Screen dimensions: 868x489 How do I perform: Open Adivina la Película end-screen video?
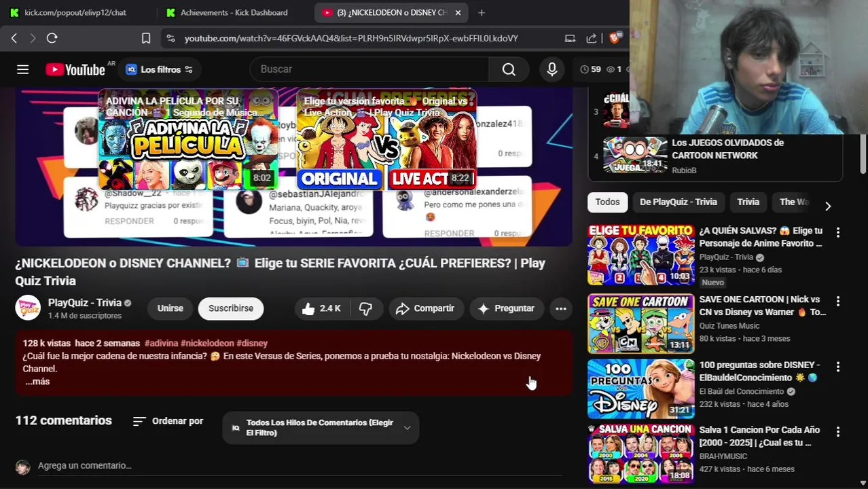(188, 140)
